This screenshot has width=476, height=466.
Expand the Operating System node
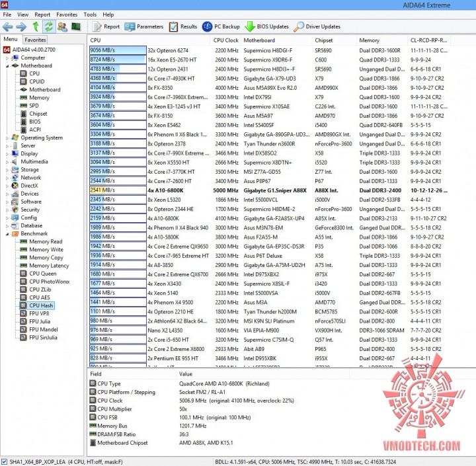(x=7, y=137)
